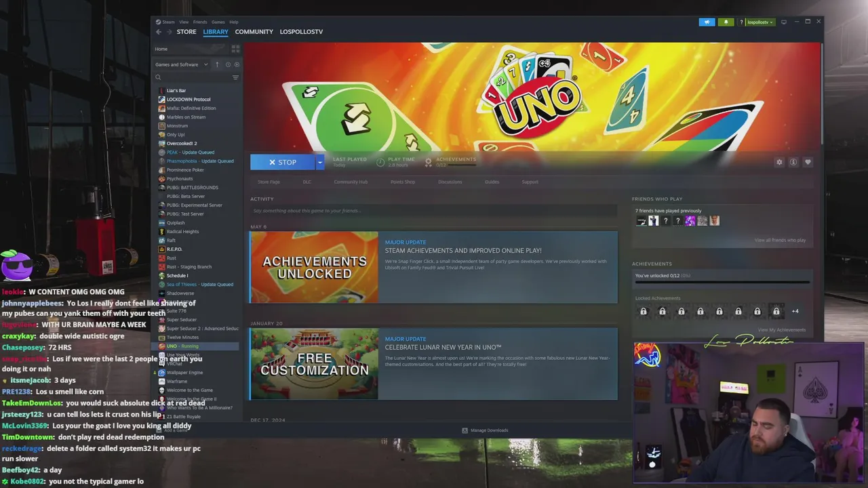Open the Help menu
This screenshot has height=488, width=868.
pyautogui.click(x=234, y=22)
